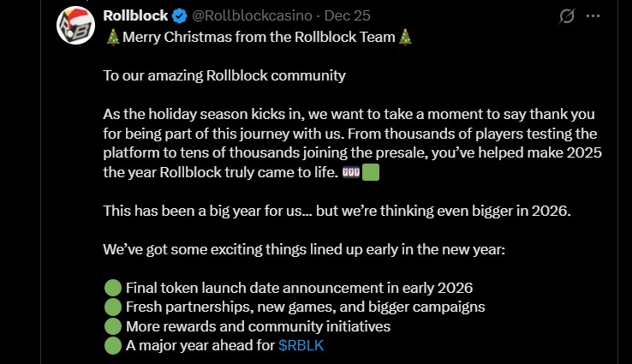Click the Christmas tree emoji after "Team"

[x=406, y=37]
